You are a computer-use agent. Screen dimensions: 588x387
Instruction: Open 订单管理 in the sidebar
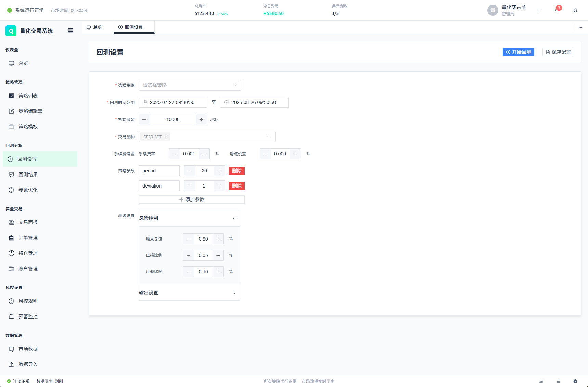click(x=40, y=238)
